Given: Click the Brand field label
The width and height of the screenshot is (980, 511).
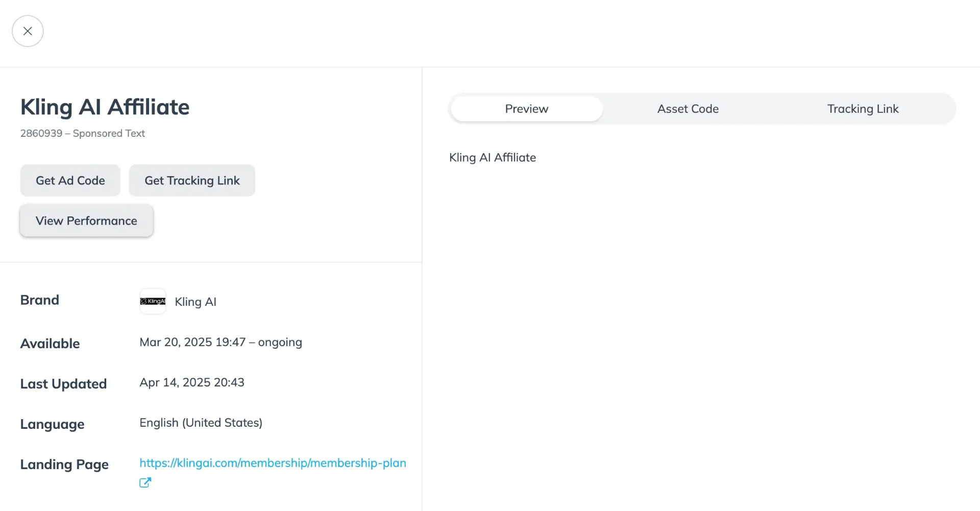Looking at the screenshot, I should click(40, 300).
